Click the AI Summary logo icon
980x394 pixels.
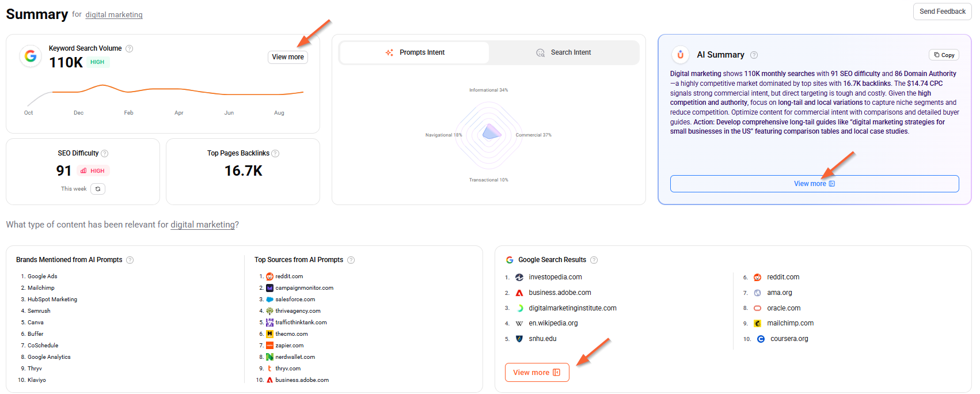coord(681,55)
